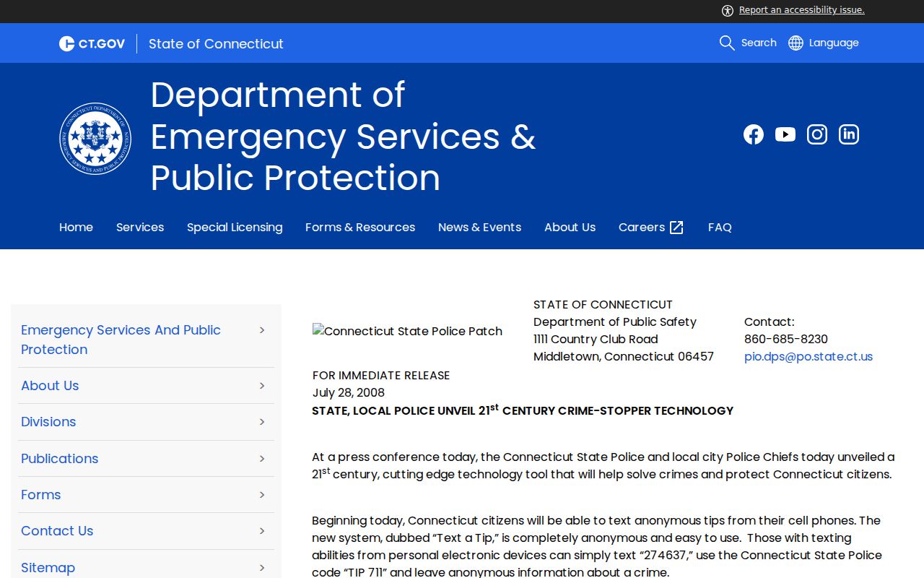Expand the Publications sidebar chevron
This screenshot has width=924, height=578.
(x=262, y=459)
